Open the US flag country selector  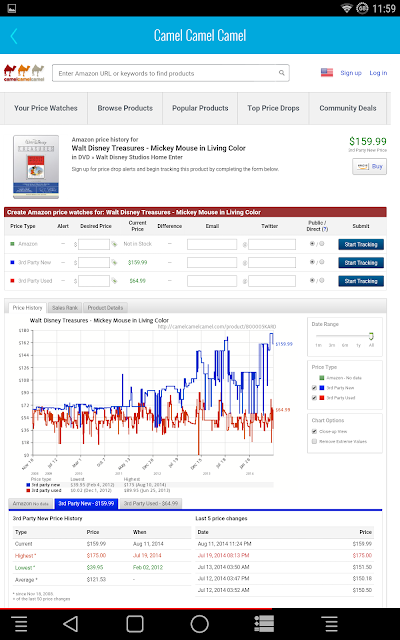[327, 73]
